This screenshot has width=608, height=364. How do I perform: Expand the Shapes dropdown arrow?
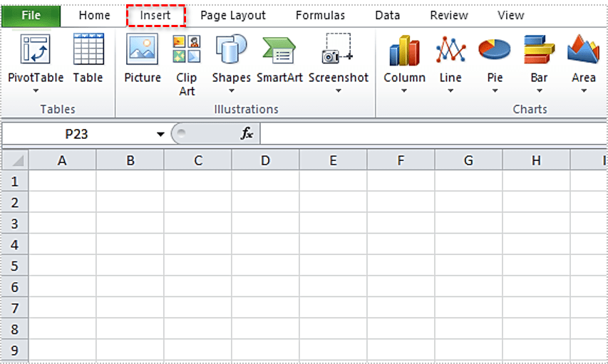tap(232, 91)
